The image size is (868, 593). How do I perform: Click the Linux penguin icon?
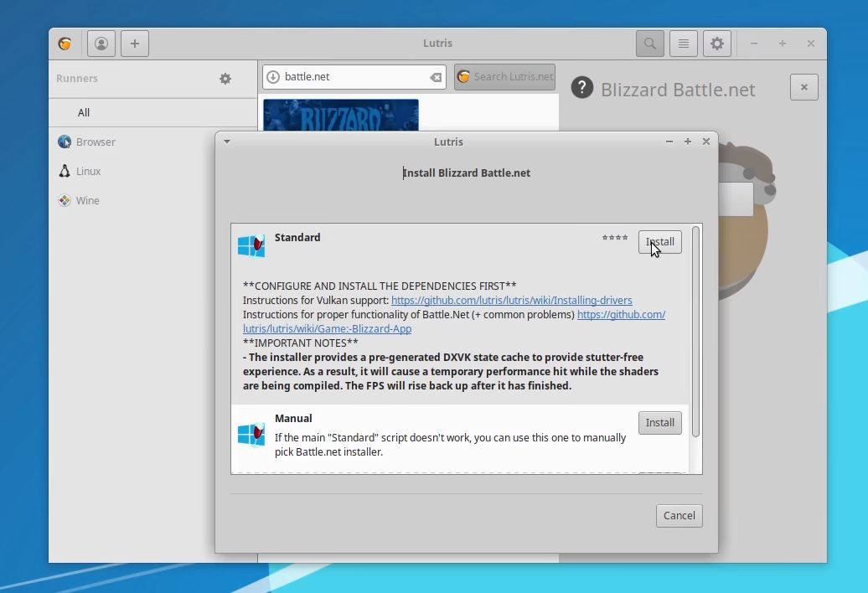pyautogui.click(x=65, y=171)
